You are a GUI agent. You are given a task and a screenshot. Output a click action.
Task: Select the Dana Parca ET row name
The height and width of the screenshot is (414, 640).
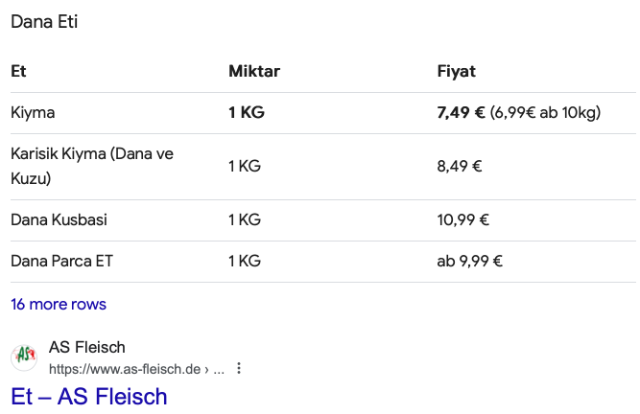pyautogui.click(x=62, y=261)
